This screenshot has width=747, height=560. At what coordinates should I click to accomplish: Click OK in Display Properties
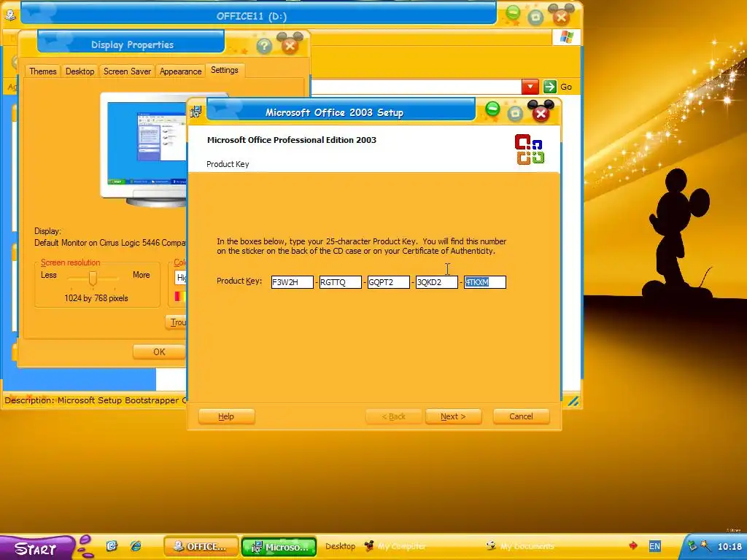(x=159, y=352)
